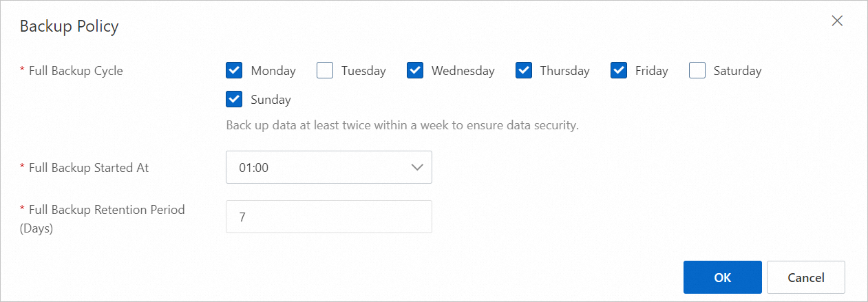This screenshot has height=302, width=868.
Task: Click the Friday label text
Action: [x=651, y=71]
